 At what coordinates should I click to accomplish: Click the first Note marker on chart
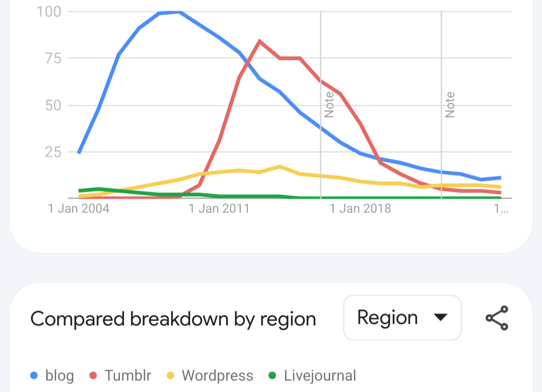(x=329, y=104)
